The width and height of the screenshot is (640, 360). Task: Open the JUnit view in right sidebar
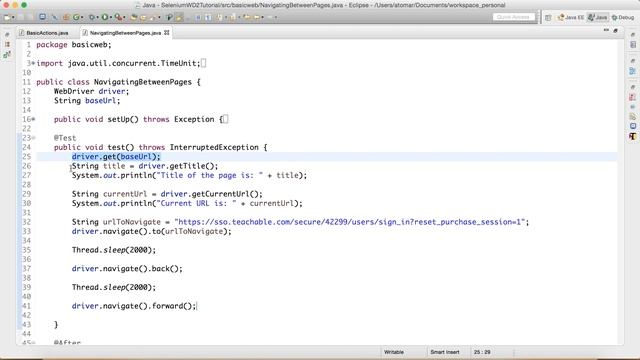coord(633,136)
